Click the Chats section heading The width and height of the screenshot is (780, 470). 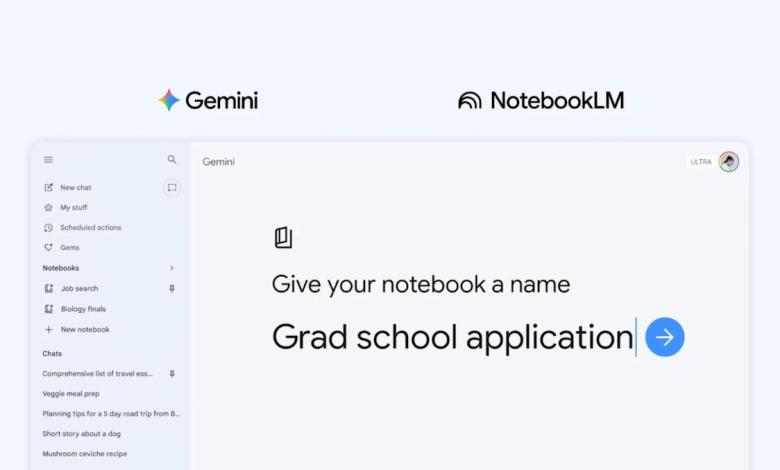click(x=52, y=354)
